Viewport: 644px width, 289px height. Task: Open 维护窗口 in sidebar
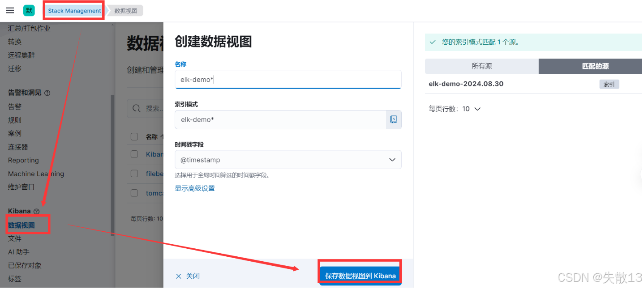pyautogui.click(x=21, y=187)
